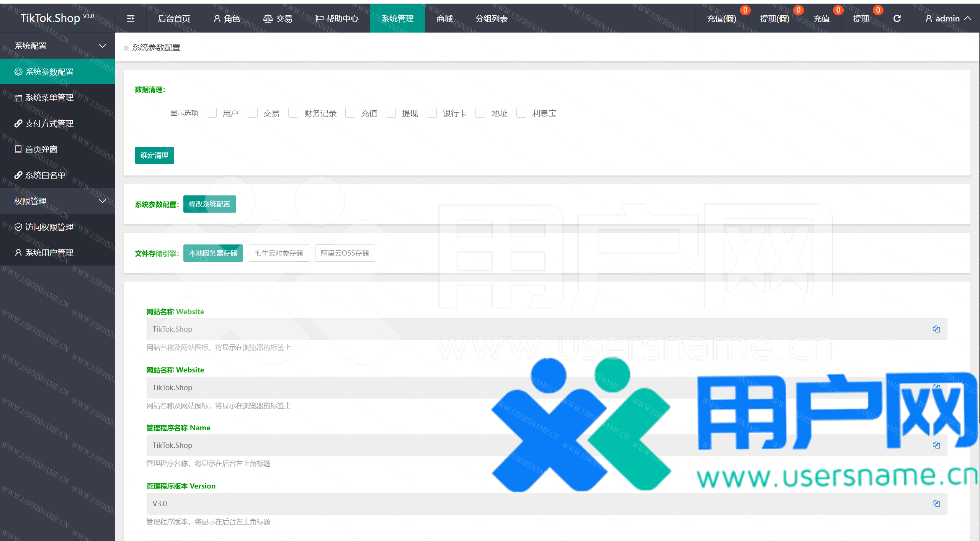Click copy icon in Name field

[x=936, y=445]
